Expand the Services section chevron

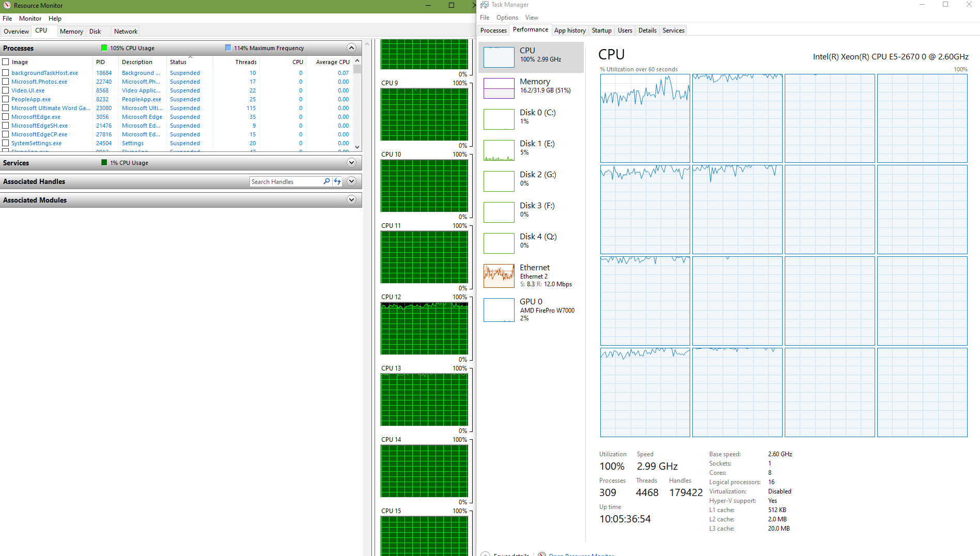point(351,163)
